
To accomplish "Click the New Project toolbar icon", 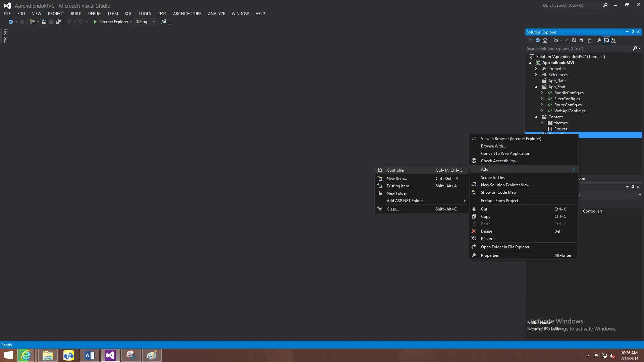I will tap(32, 22).
